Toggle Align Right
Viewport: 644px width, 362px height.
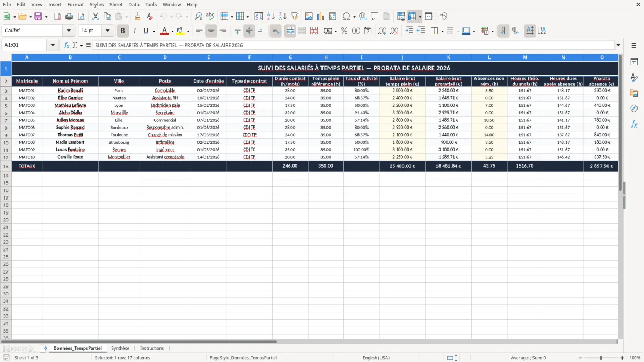point(223,31)
